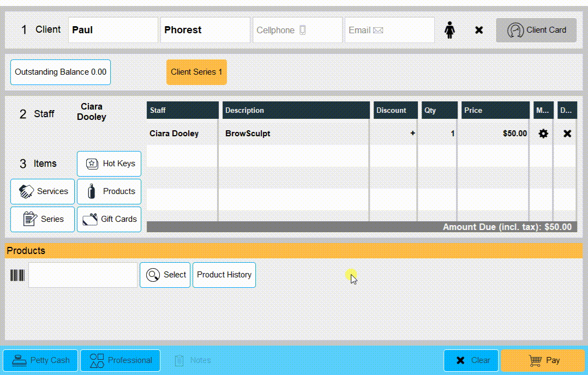Click the client first name field Paul
This screenshot has height=375, width=588.
(x=113, y=30)
